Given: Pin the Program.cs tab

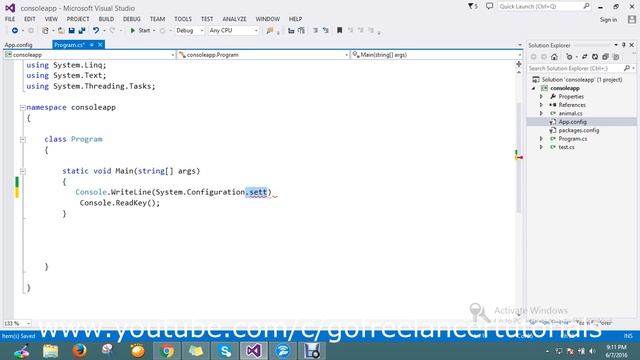Looking at the screenshot, I should point(92,45).
